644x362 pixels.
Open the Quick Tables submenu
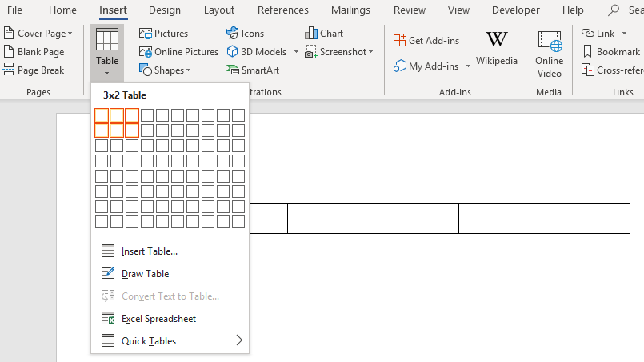(x=170, y=340)
